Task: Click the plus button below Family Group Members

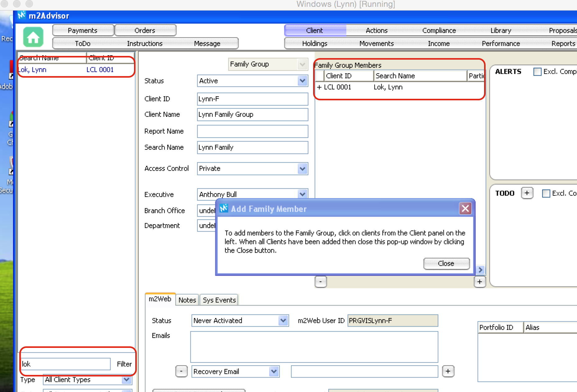Action: coord(479,282)
